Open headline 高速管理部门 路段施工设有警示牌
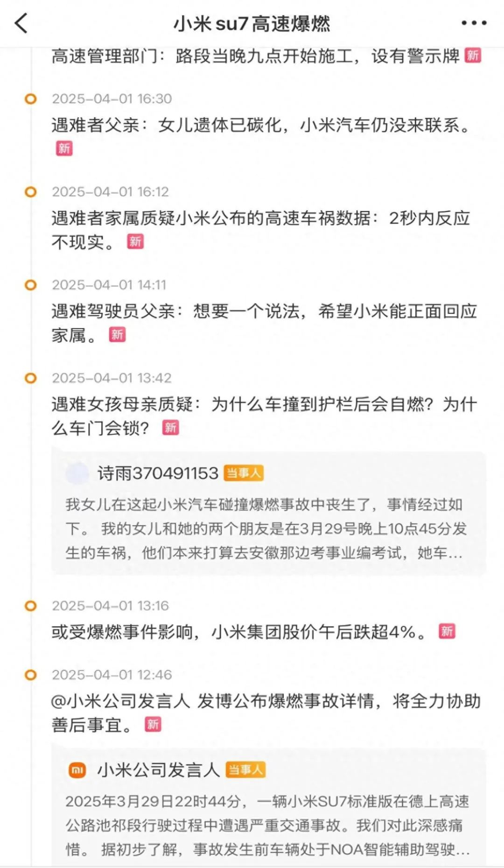504x868 pixels. click(x=255, y=56)
